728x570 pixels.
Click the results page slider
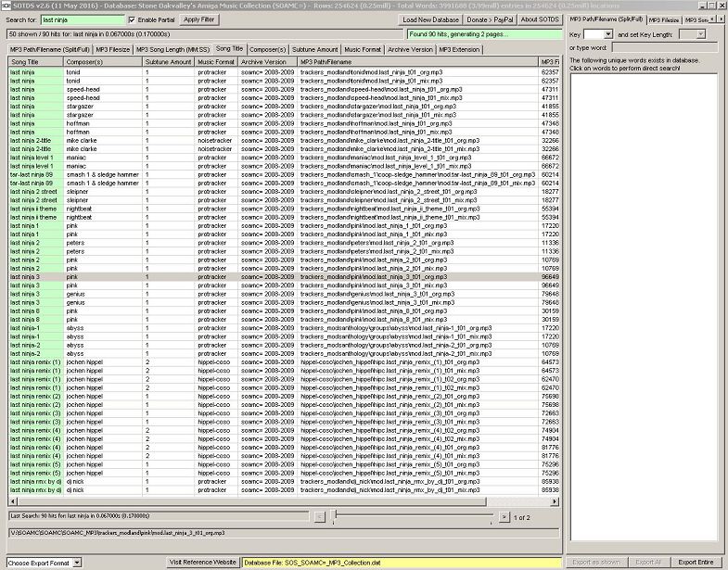click(413, 516)
